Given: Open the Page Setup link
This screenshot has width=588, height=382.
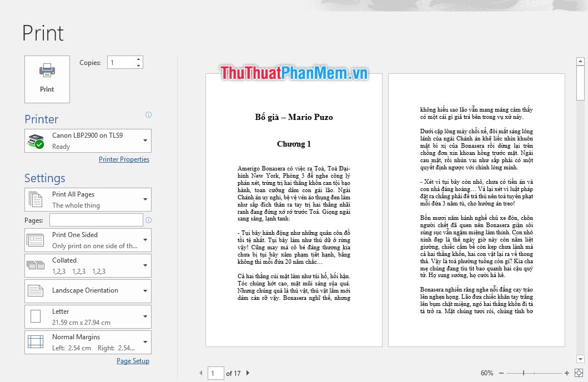Looking at the screenshot, I should tap(133, 361).
